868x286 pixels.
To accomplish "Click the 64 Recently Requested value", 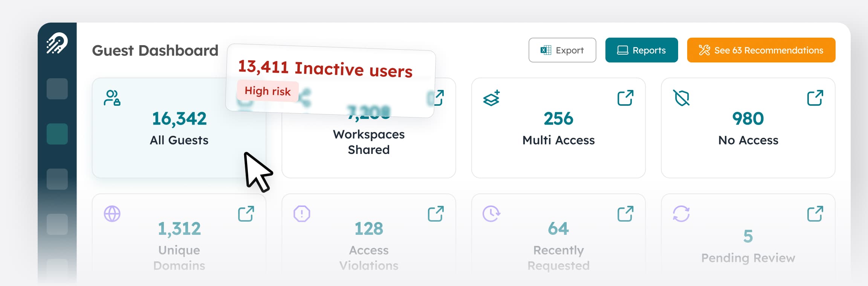I will [x=558, y=229].
